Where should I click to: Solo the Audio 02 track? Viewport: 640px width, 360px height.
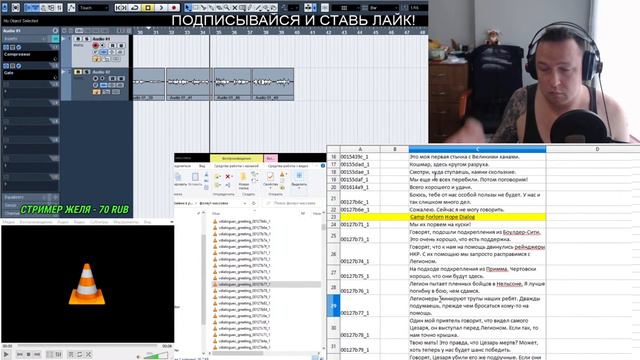(x=87, y=72)
